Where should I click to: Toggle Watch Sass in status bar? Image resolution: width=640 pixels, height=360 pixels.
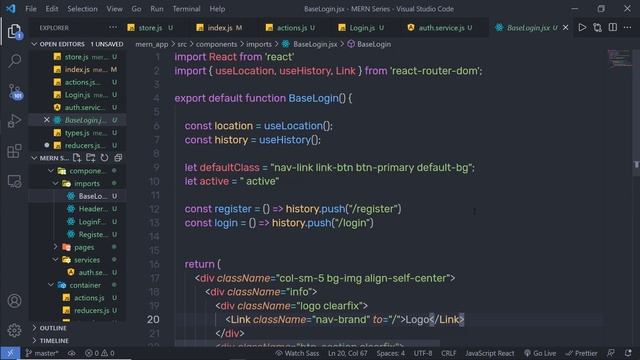coord(297,353)
